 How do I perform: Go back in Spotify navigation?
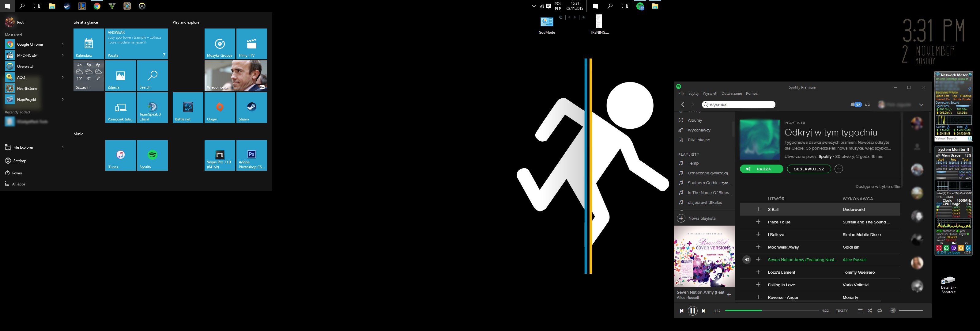point(683,105)
